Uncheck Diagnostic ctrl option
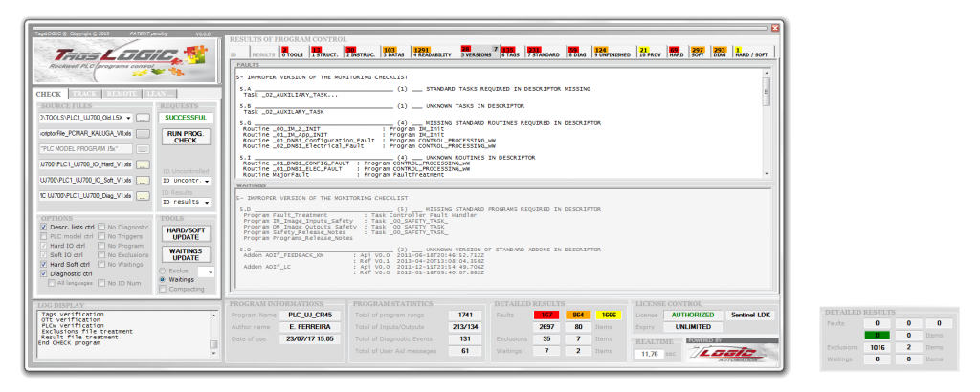 point(43,274)
